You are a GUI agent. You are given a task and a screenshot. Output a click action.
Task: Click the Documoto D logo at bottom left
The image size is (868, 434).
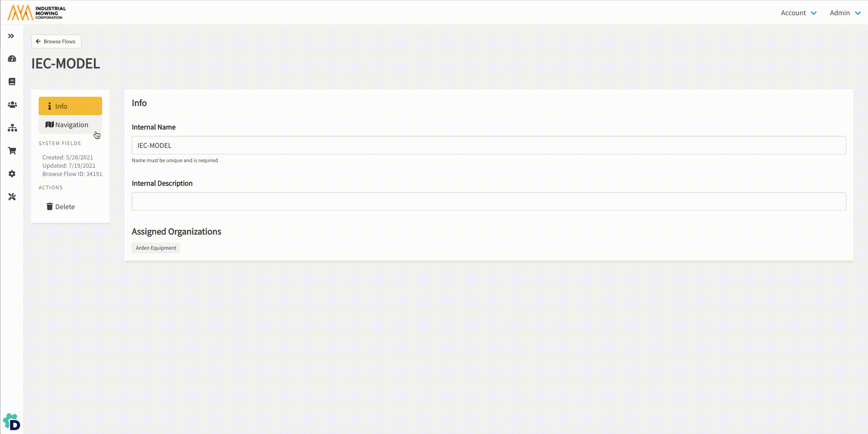point(12,422)
